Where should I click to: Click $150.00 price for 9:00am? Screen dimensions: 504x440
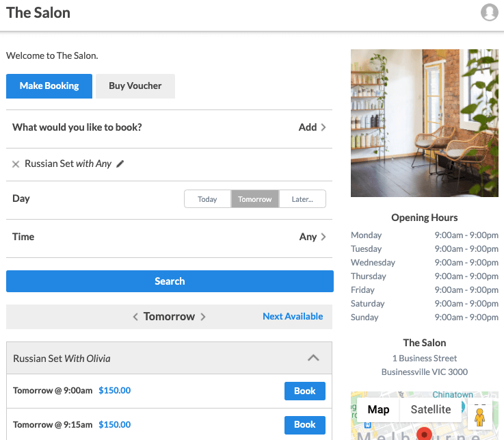[114, 391]
